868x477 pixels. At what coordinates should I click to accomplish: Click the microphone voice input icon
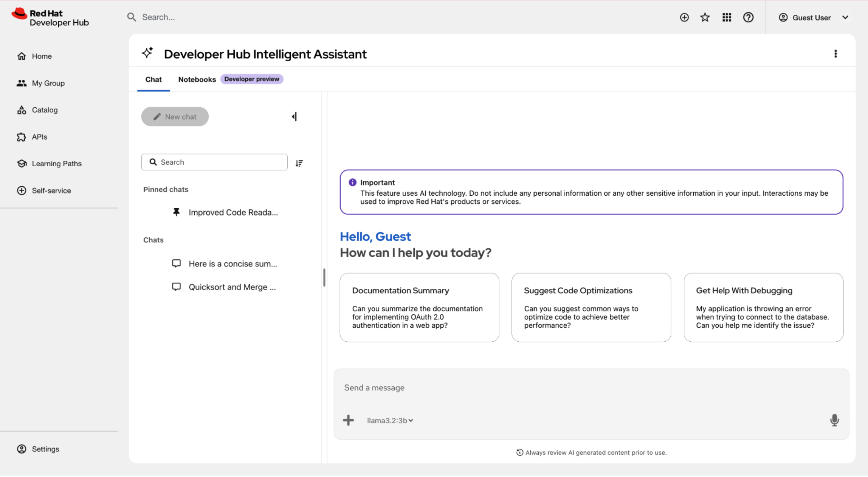pos(834,420)
